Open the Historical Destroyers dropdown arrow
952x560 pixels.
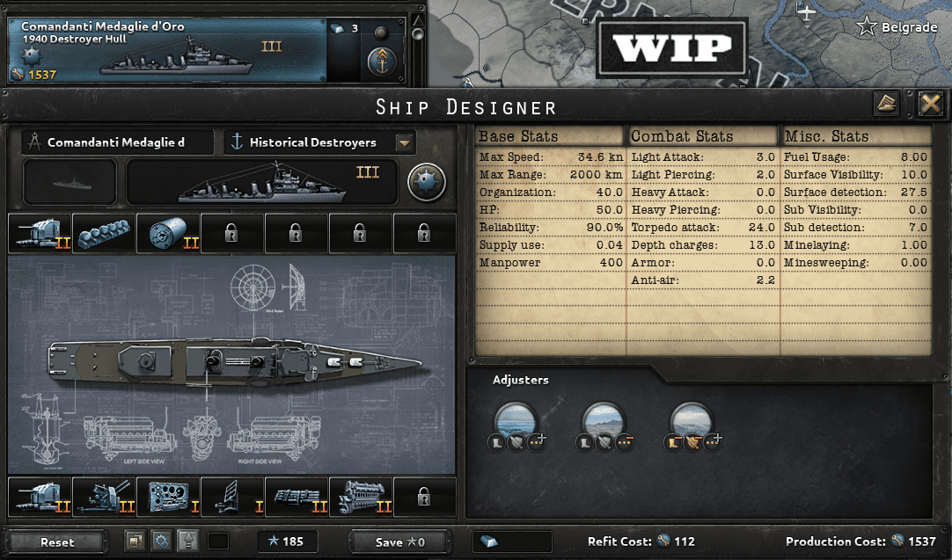[404, 143]
